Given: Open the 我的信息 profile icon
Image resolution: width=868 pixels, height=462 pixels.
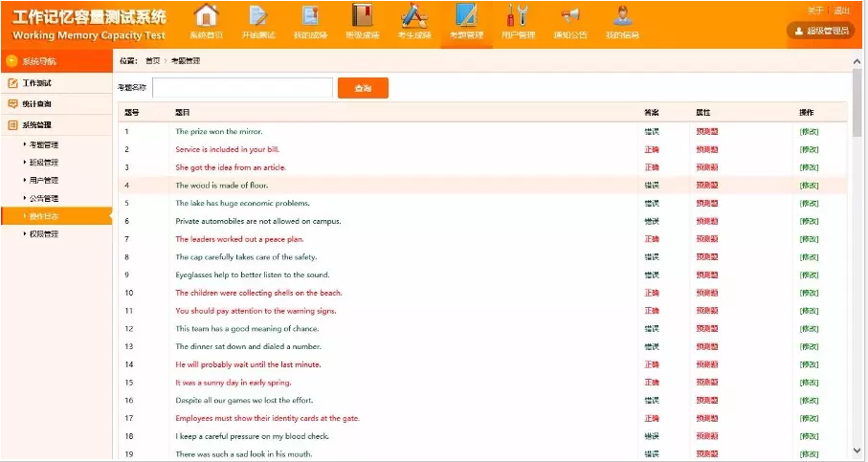Looking at the screenshot, I should [x=622, y=15].
